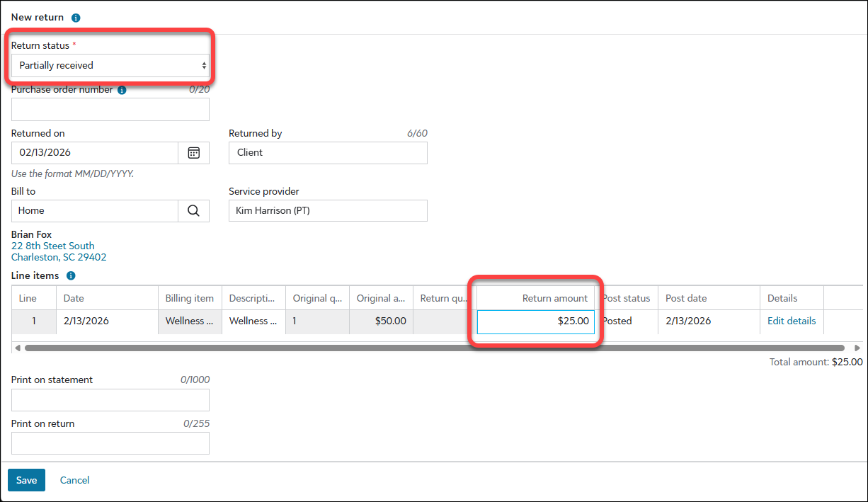Click the Purchase order number info icon
868x502 pixels.
(122, 90)
